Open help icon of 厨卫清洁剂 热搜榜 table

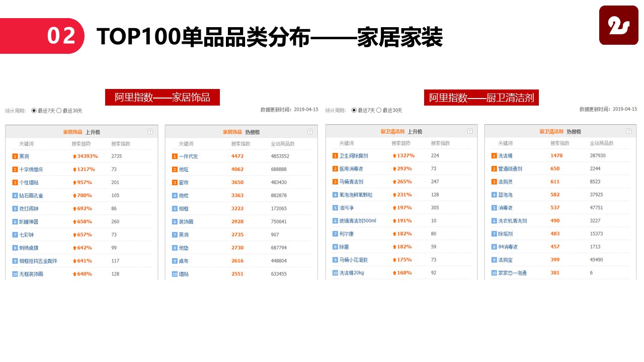[628, 131]
